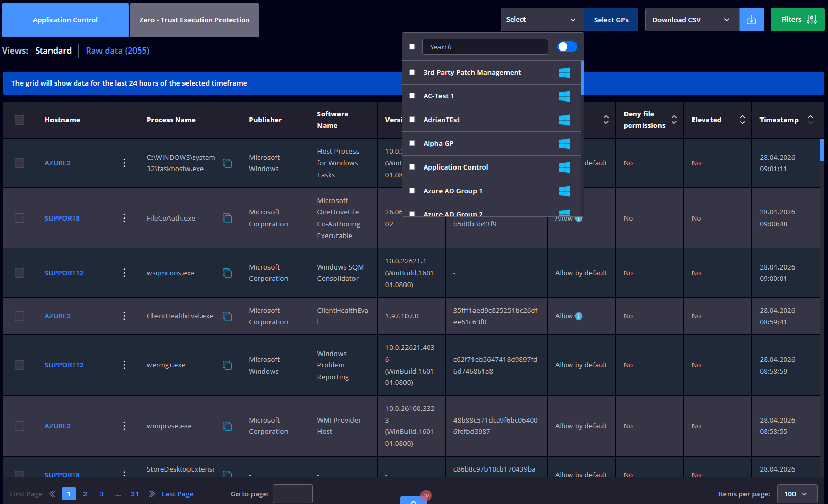Open row options for wmiprvse.exe row
Image resolution: width=828 pixels, height=504 pixels.
pos(124,426)
